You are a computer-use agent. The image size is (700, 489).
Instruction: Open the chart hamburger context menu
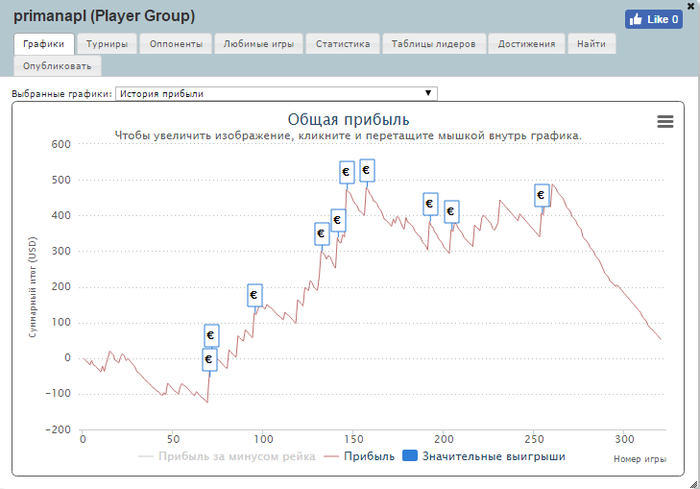[665, 121]
